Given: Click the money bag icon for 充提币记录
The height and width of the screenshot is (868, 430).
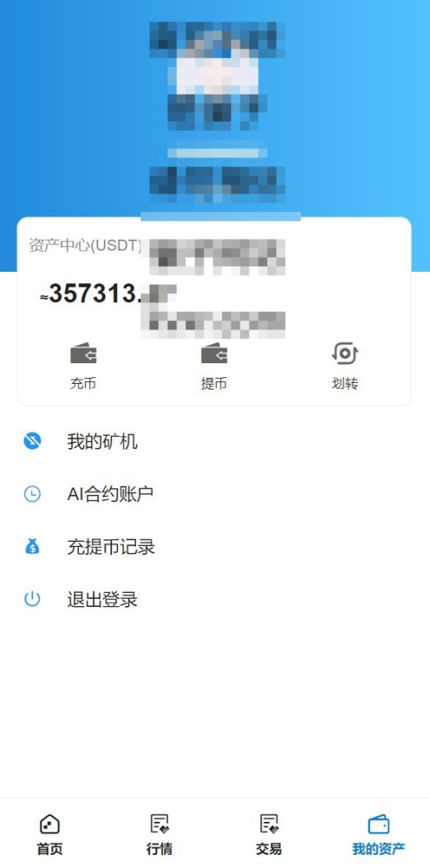Looking at the screenshot, I should tap(32, 547).
